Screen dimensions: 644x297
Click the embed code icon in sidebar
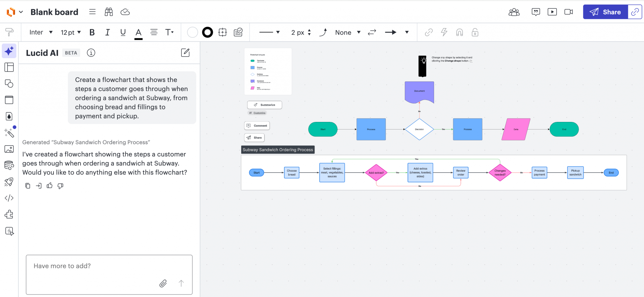[x=9, y=198]
